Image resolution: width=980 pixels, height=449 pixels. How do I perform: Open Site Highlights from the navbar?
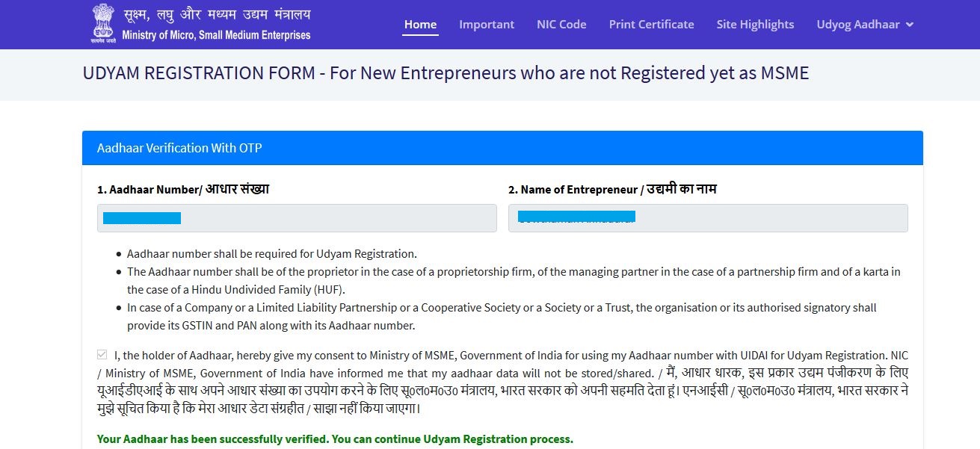click(755, 24)
